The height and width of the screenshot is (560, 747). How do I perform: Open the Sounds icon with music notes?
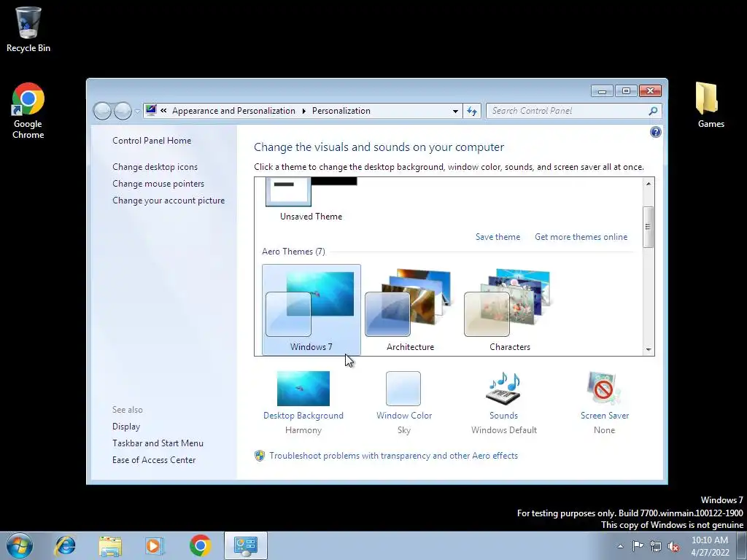503,389
